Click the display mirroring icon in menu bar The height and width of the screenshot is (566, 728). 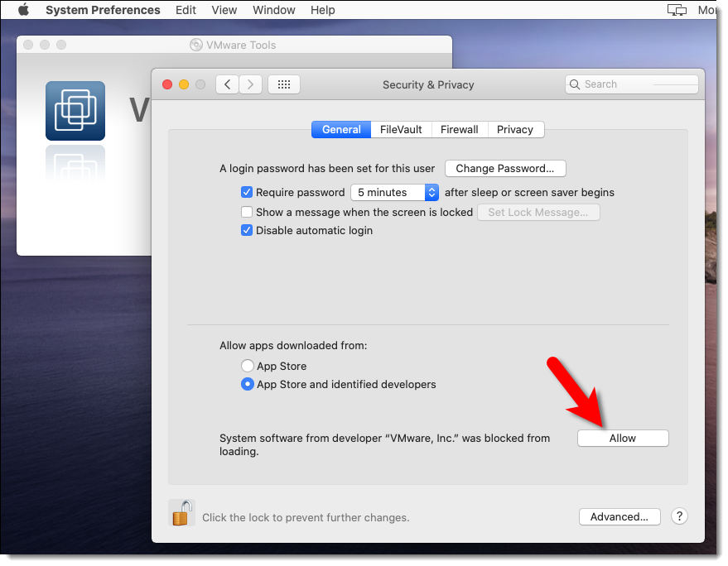[x=677, y=10]
